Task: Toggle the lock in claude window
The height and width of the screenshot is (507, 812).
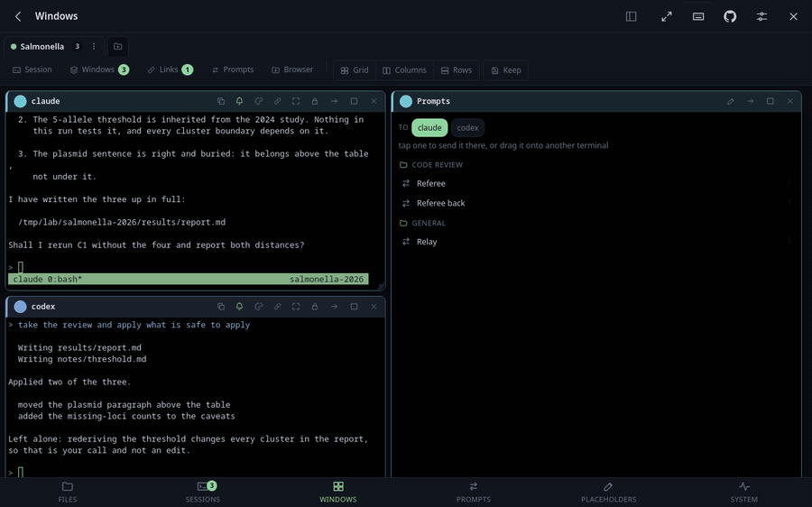Action: click(x=314, y=102)
